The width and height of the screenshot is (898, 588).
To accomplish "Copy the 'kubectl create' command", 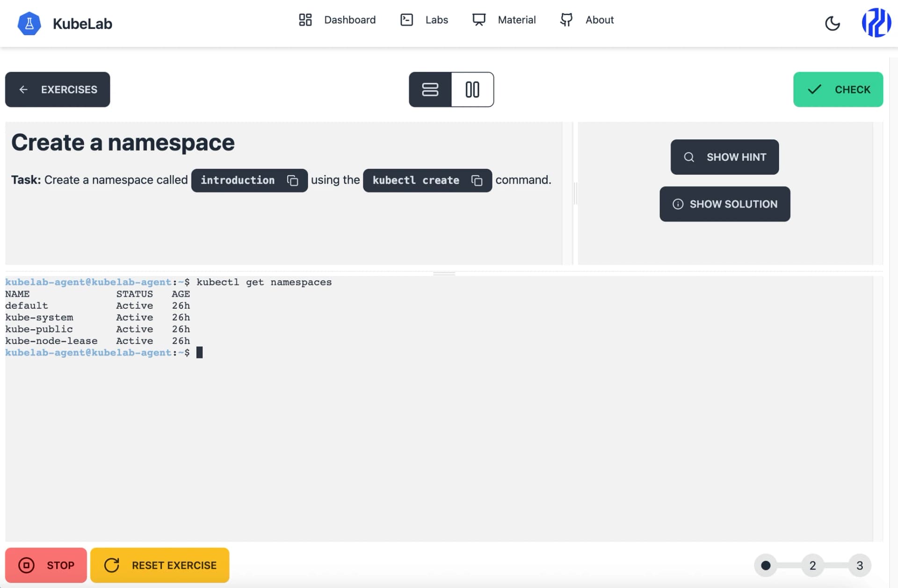I will 477,181.
